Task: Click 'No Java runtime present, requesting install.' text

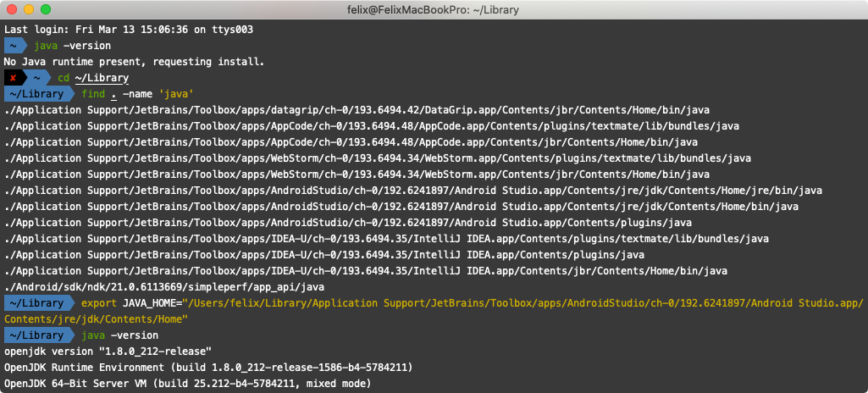Action: coord(134,62)
